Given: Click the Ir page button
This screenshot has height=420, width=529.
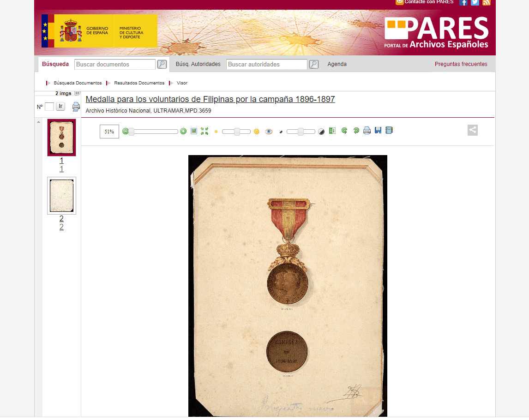Looking at the screenshot, I should coord(60,107).
